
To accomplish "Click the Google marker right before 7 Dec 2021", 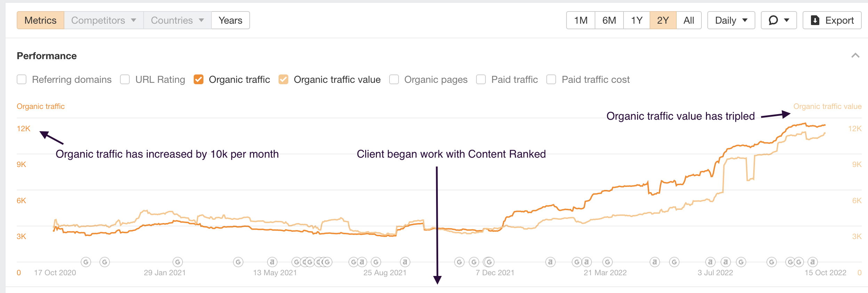I will (x=488, y=262).
